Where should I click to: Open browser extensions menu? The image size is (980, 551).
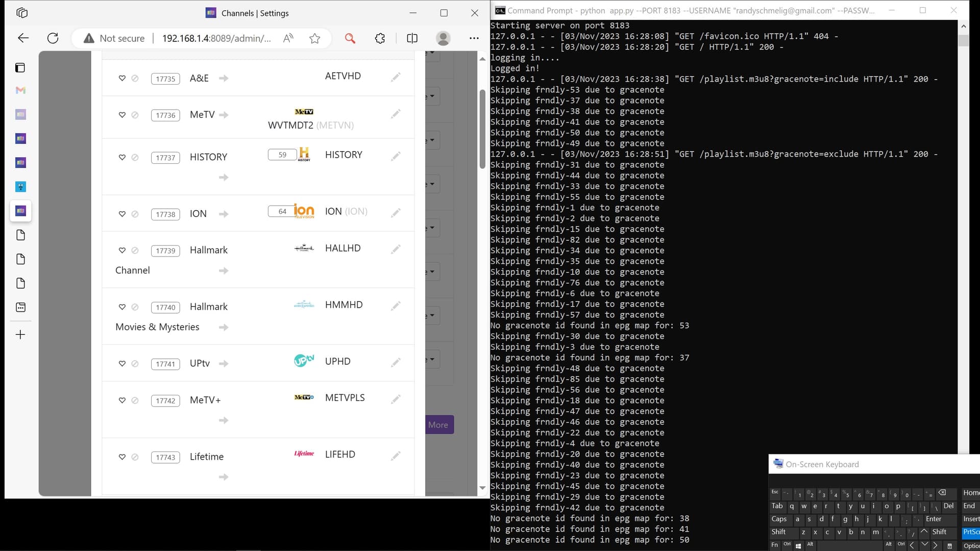[380, 38]
